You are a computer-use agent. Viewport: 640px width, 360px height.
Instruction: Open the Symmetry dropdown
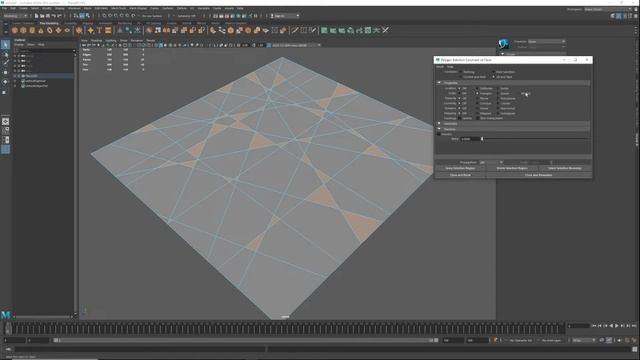pyautogui.click(x=187, y=16)
